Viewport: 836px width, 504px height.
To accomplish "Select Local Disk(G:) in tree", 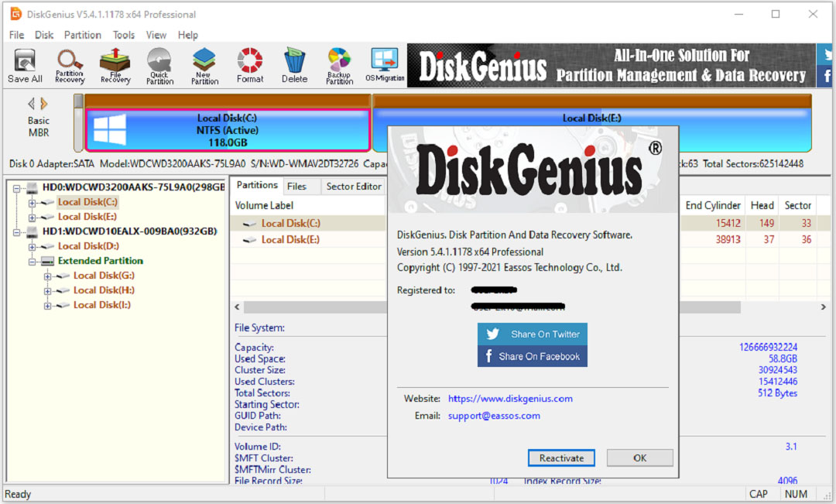I will [x=104, y=275].
